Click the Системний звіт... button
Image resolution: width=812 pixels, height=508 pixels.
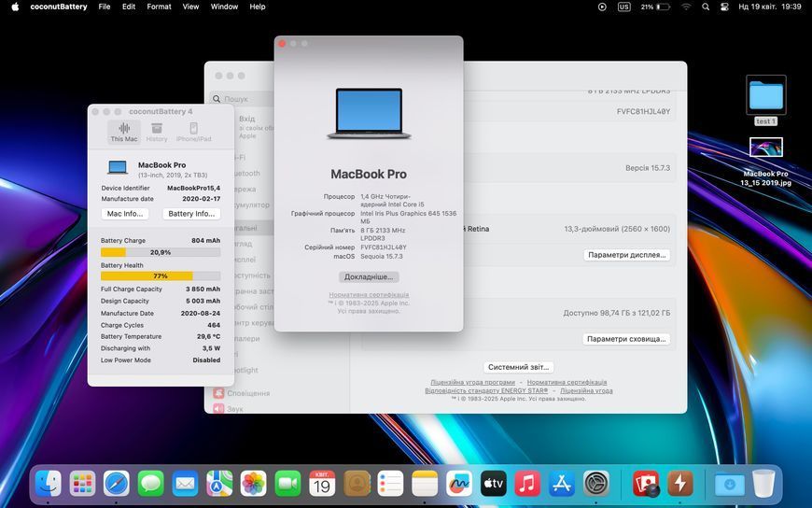point(518,367)
